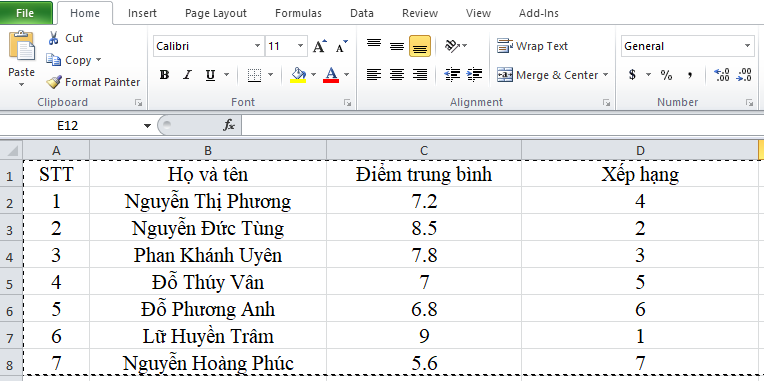Open the Insert Function fx dialog
764x381 pixels.
[229, 126]
